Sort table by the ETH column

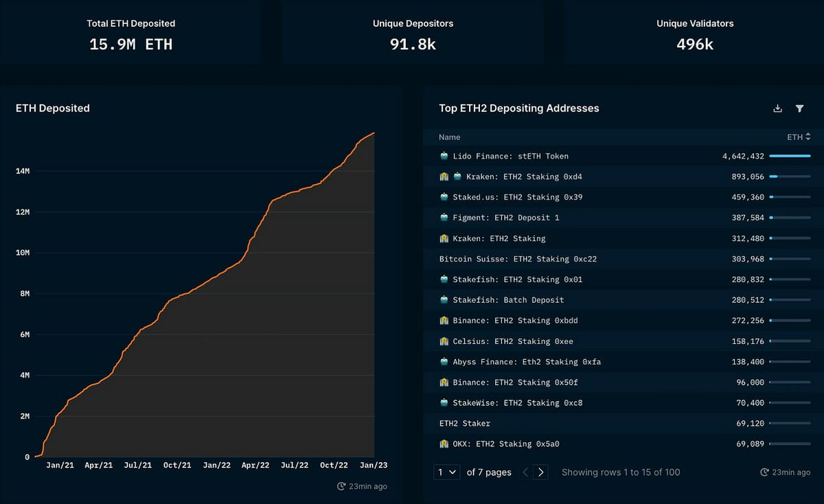(x=799, y=137)
